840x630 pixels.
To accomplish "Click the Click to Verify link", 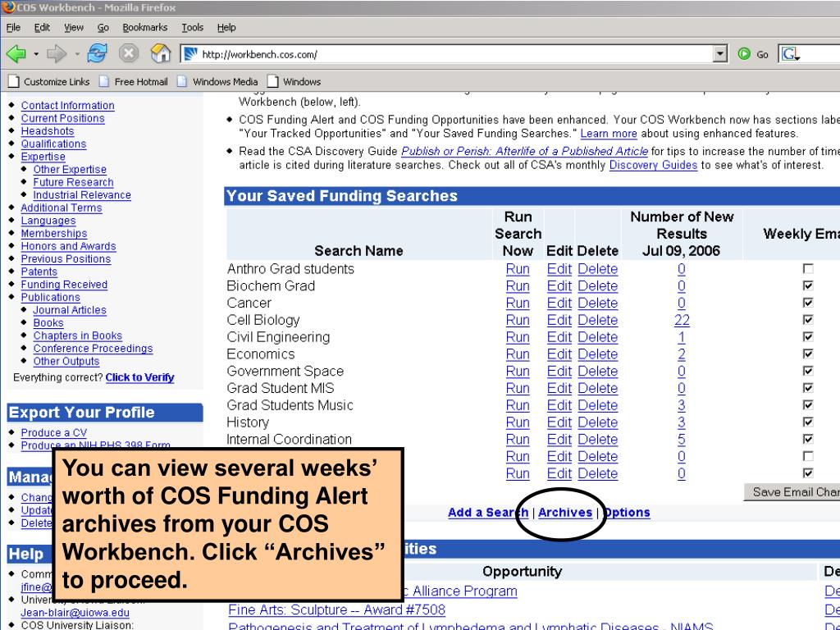I will (139, 377).
